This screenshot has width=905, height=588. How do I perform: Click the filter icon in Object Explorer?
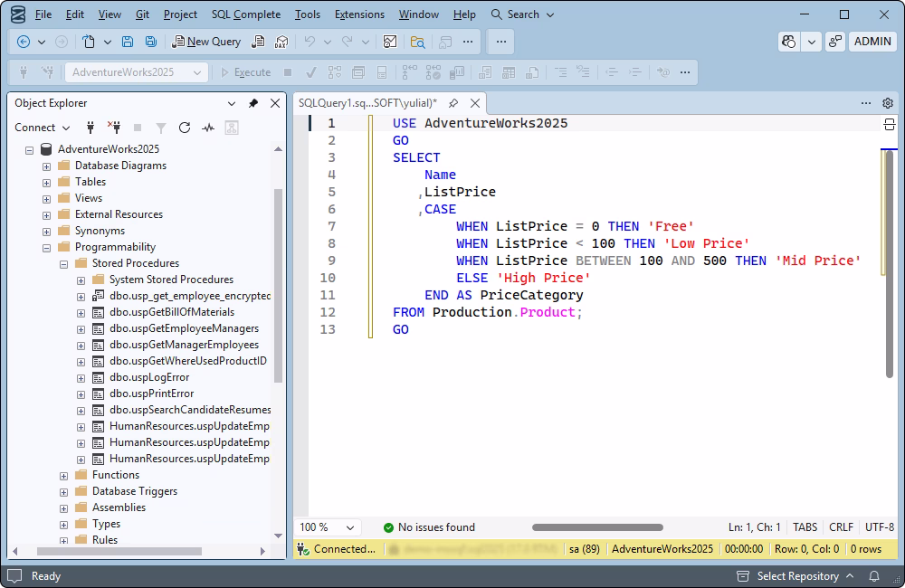click(161, 128)
